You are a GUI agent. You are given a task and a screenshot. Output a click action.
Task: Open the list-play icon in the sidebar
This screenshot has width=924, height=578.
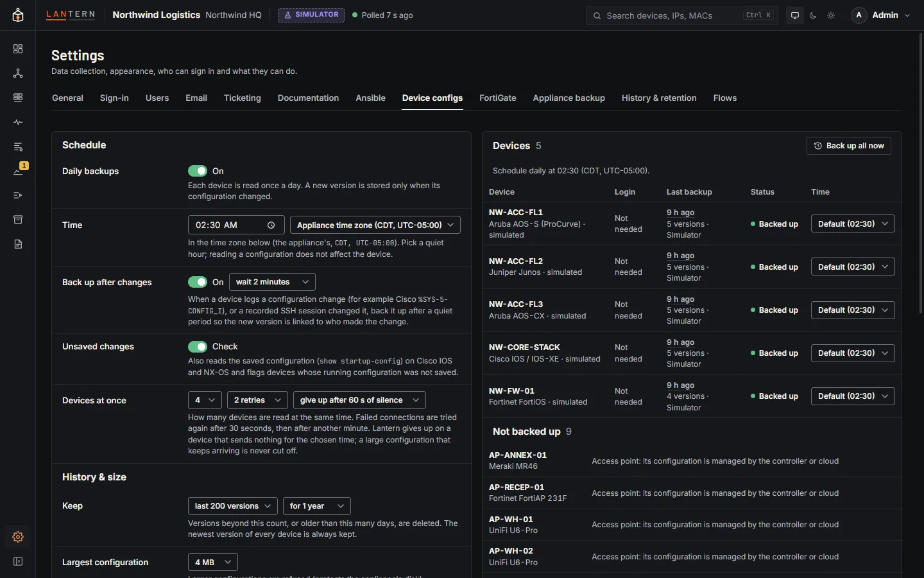pyautogui.click(x=18, y=195)
